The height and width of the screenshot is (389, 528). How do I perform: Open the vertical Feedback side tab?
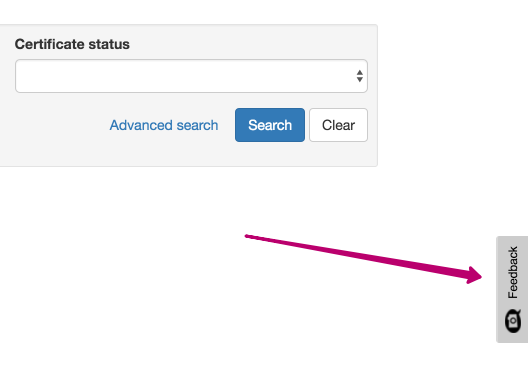(512, 289)
